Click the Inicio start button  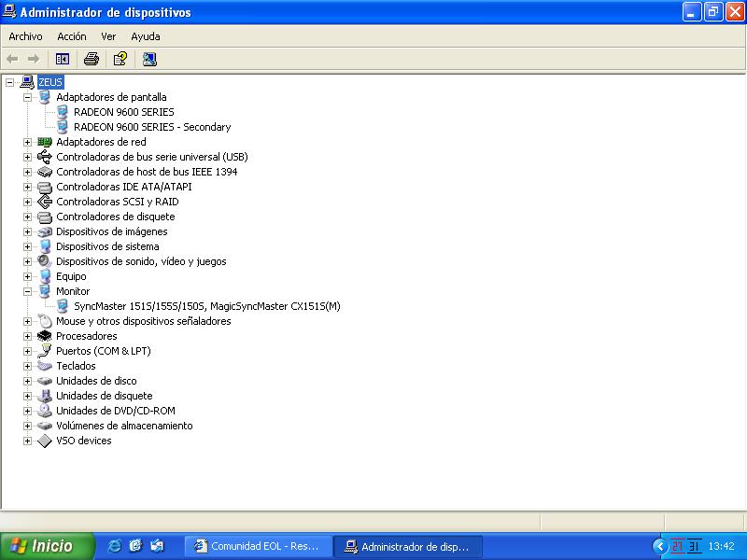[x=47, y=546]
